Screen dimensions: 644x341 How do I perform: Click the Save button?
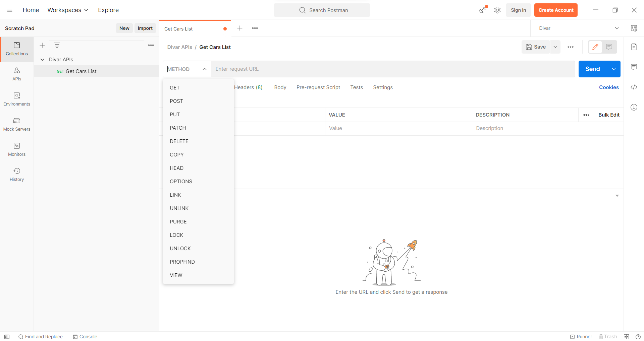point(536,47)
